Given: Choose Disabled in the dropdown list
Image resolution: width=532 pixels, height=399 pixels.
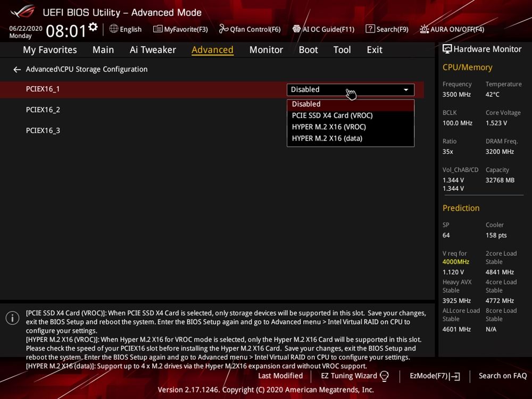Looking at the screenshot, I should pos(351,104).
